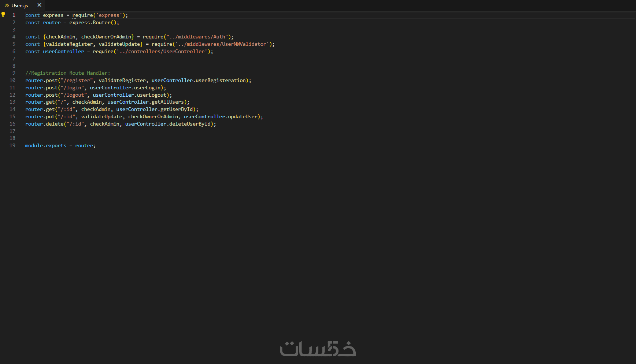
Task: Click router.delete on line 16
Action: 44,124
